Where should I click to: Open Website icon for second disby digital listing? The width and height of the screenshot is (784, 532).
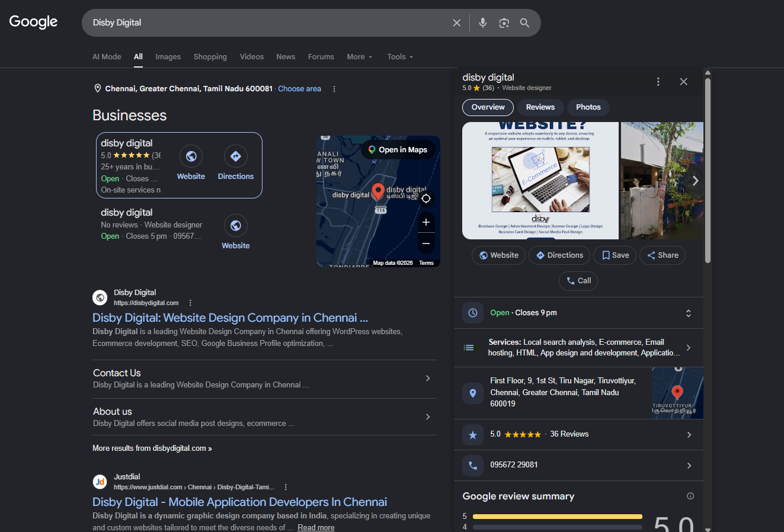coord(236,226)
